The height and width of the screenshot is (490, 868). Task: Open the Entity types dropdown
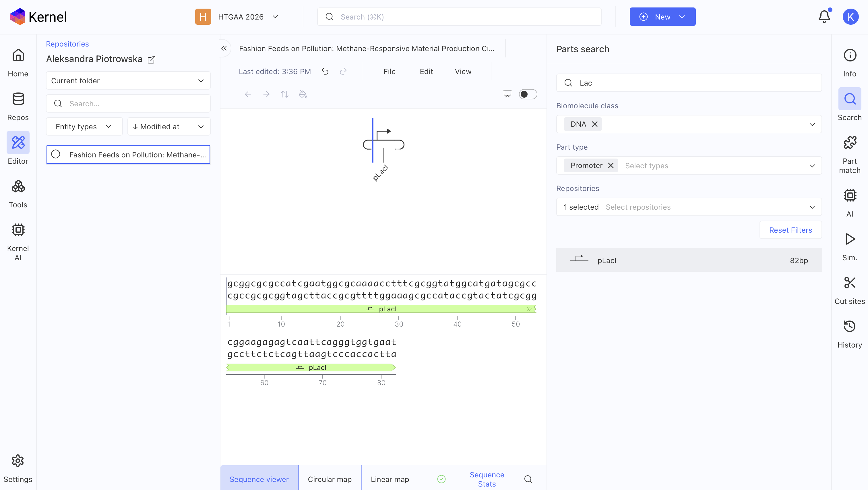coord(84,126)
